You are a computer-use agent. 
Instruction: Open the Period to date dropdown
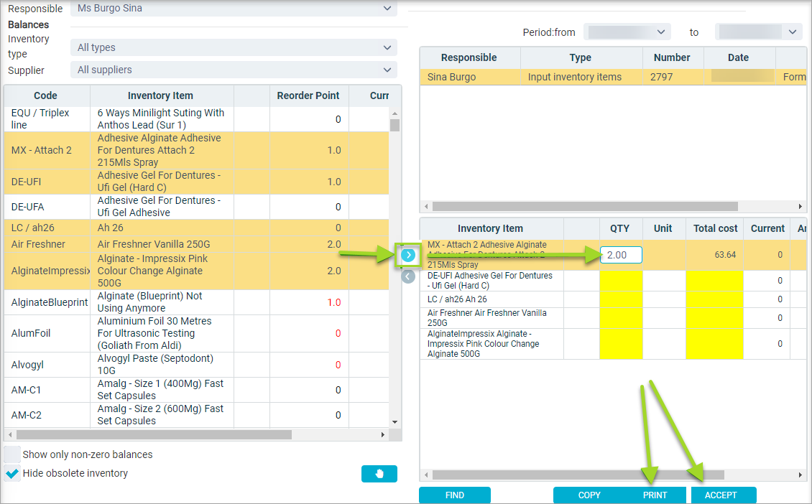pyautogui.click(x=759, y=32)
